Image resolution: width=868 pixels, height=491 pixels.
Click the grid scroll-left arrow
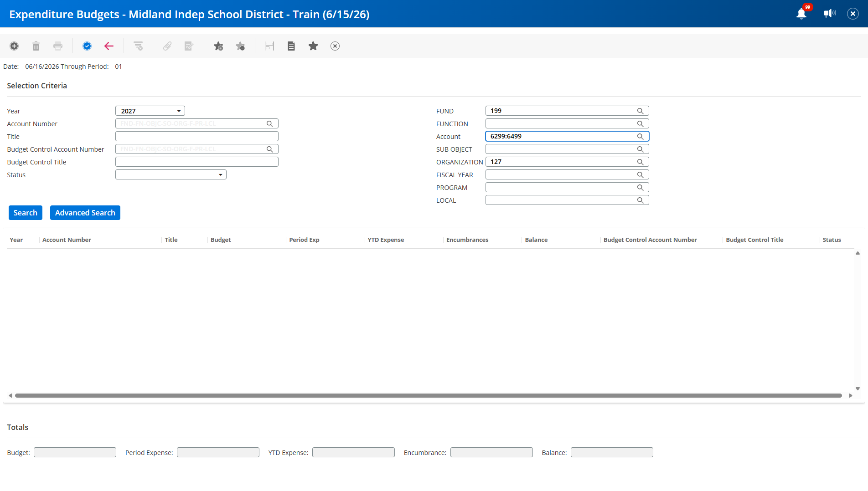(x=10, y=395)
